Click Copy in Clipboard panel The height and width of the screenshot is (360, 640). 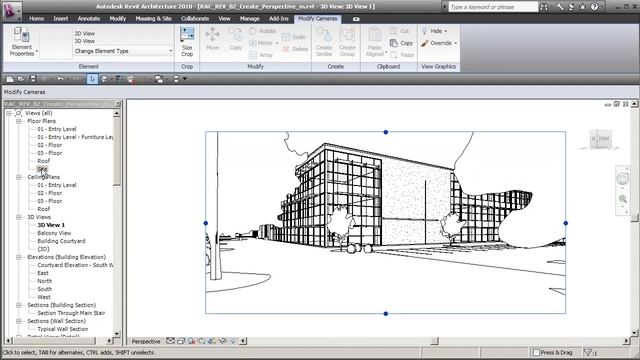point(401,43)
